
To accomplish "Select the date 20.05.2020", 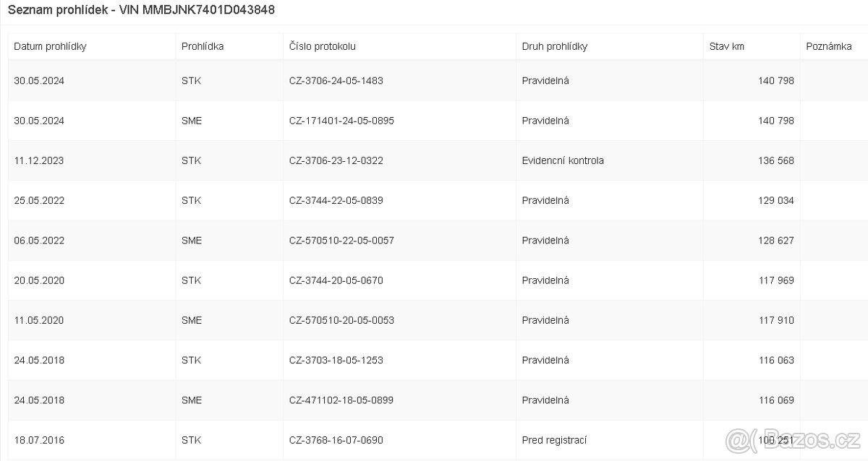I will point(39,280).
